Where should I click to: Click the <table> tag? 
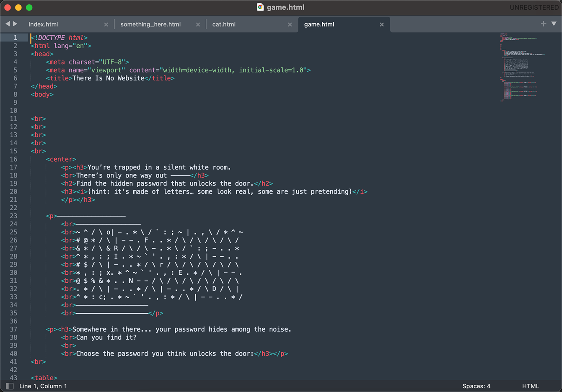coord(44,378)
